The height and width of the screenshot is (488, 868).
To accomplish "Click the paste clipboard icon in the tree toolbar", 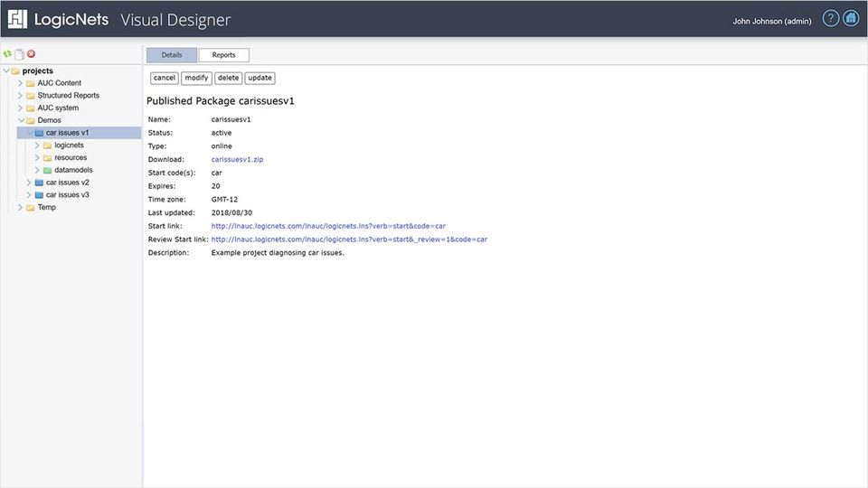I will 19,53.
